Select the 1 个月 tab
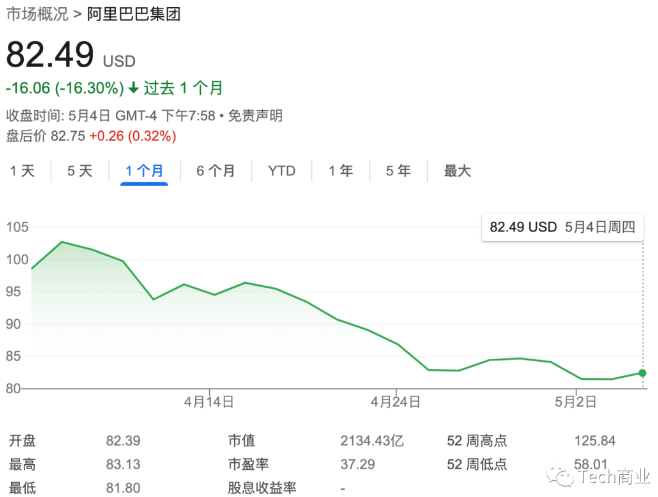The height and width of the screenshot is (497, 658). click(x=144, y=171)
